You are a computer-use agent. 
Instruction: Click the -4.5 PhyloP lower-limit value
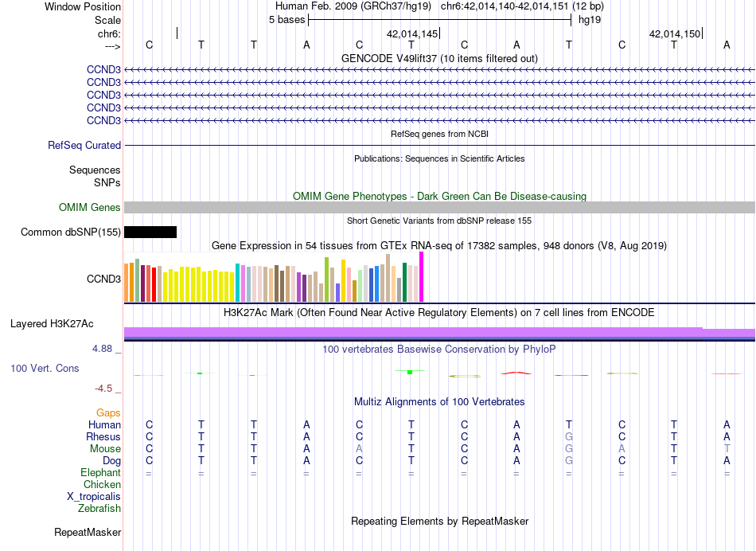click(x=103, y=389)
